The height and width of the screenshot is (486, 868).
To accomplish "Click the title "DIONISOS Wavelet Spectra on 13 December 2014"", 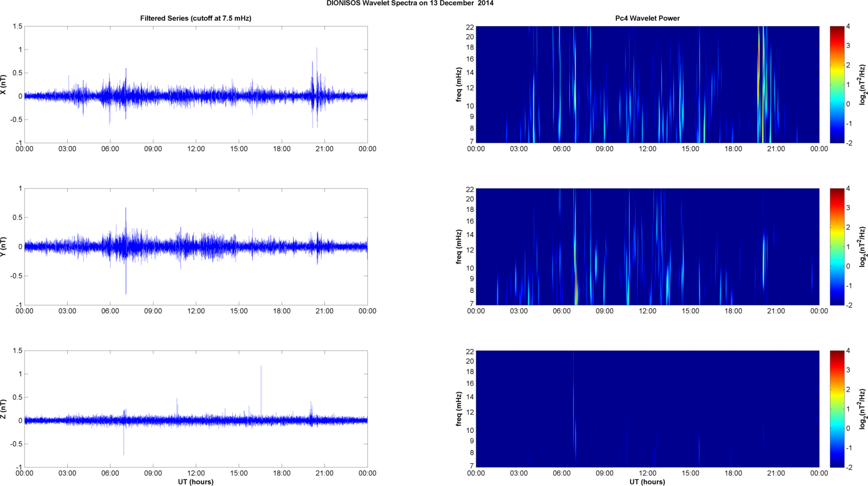I will (x=410, y=3).
